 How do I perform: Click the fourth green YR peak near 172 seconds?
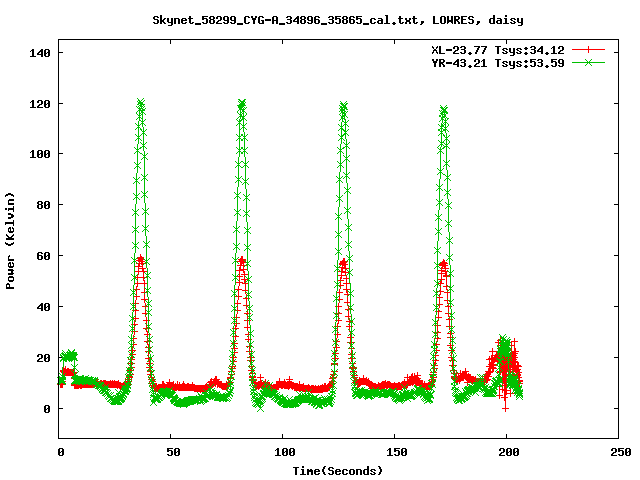click(x=444, y=109)
